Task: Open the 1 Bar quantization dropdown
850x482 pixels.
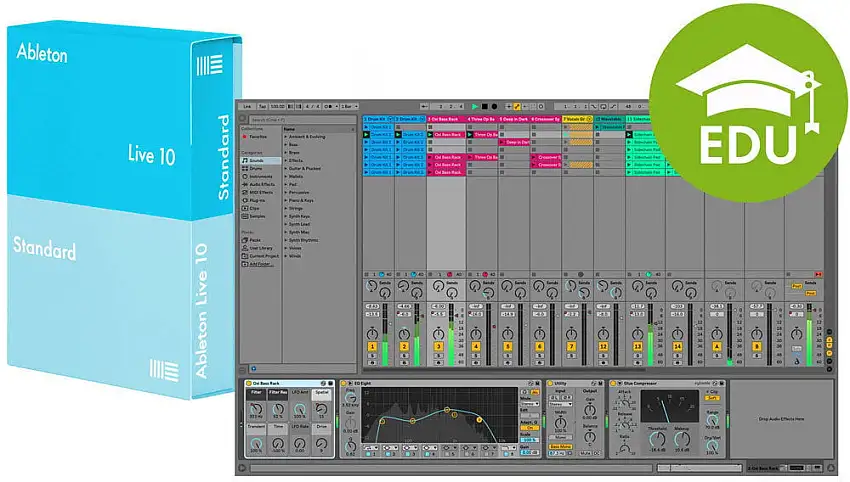Action: (349, 107)
